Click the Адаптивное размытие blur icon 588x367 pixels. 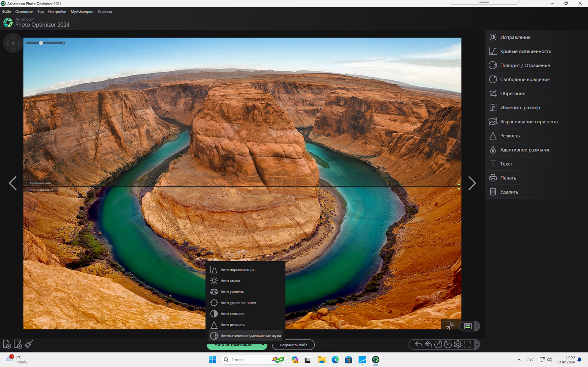tap(493, 150)
